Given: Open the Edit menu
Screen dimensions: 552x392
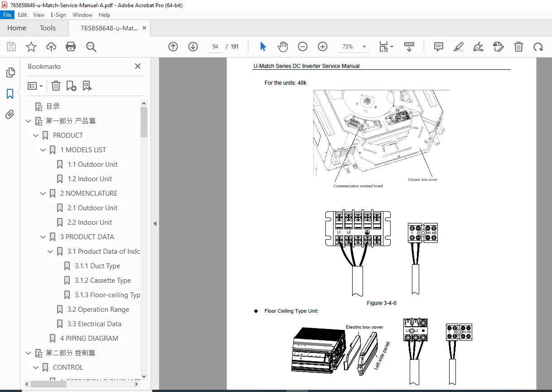Looking at the screenshot, I should pos(22,15).
